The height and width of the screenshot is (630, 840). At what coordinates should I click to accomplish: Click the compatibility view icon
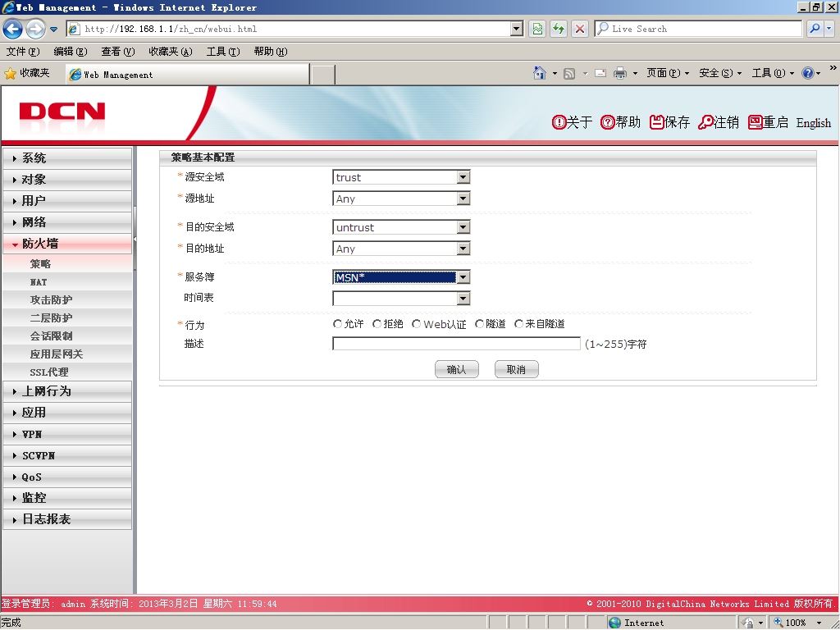pos(537,29)
